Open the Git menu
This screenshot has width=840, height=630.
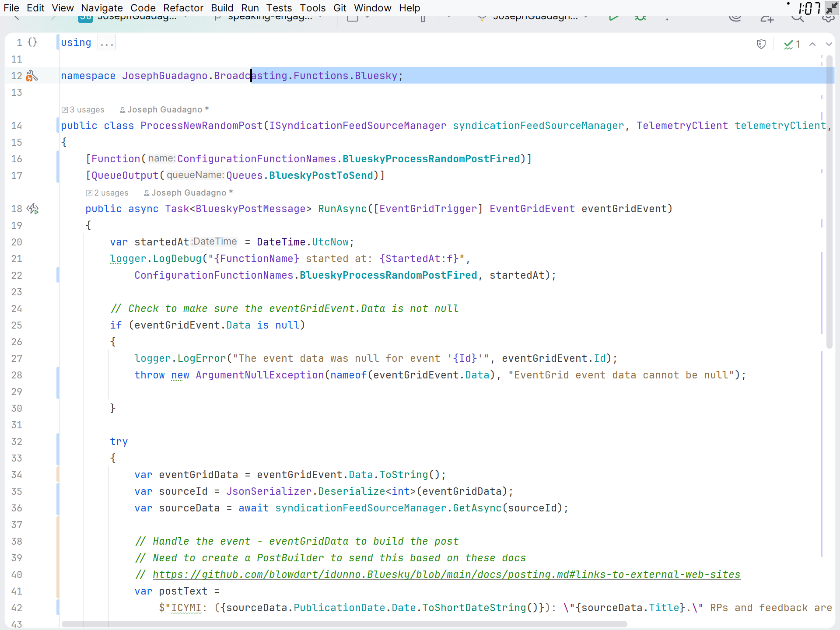tap(339, 8)
